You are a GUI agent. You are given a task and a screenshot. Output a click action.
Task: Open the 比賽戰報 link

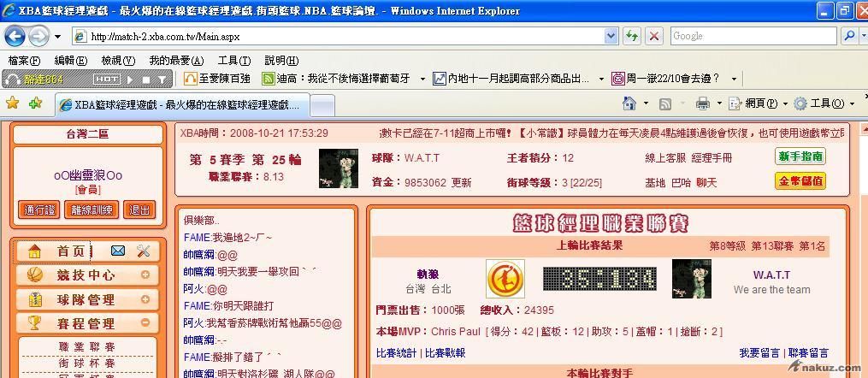(446, 353)
